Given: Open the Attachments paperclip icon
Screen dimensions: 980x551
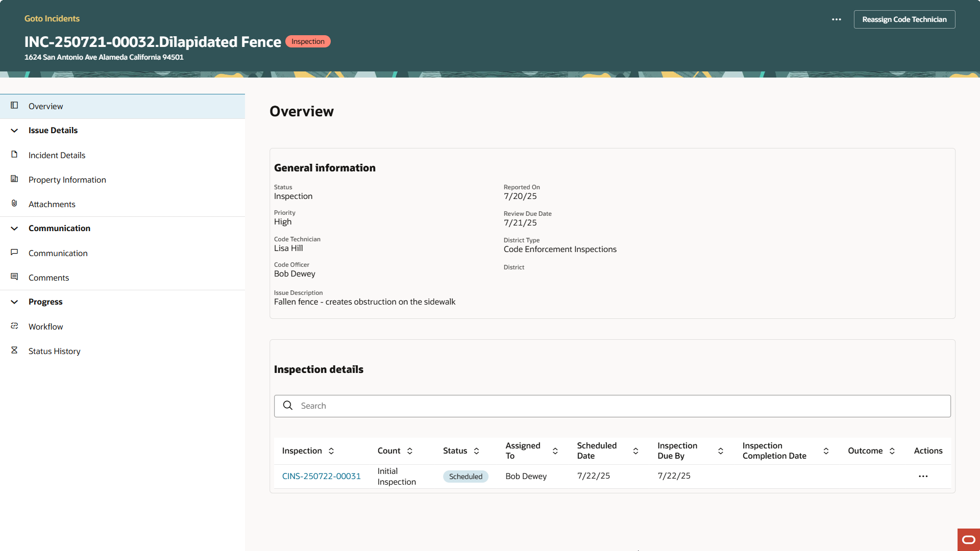Looking at the screenshot, I should (x=14, y=204).
